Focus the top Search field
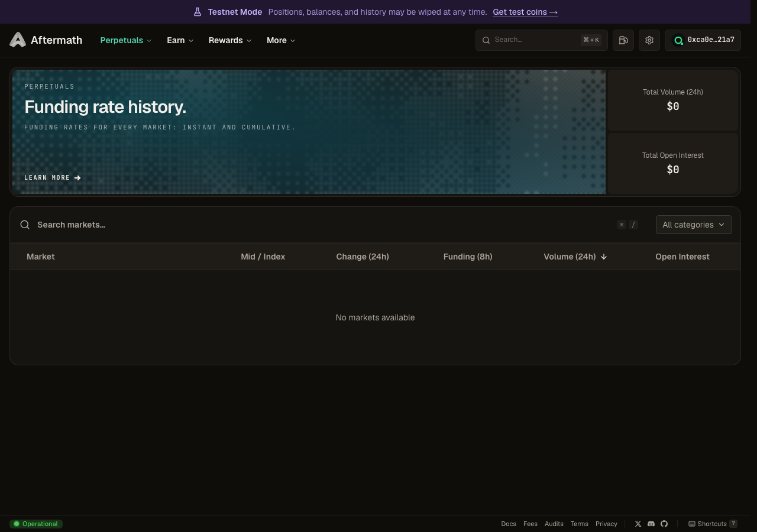Screen dimensions: 757x532 tap(542, 40)
